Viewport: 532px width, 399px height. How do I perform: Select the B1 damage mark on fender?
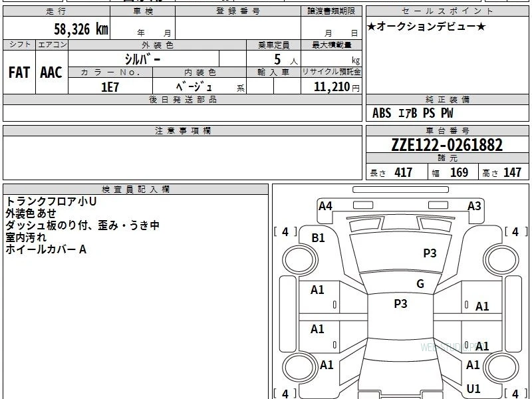pos(318,238)
